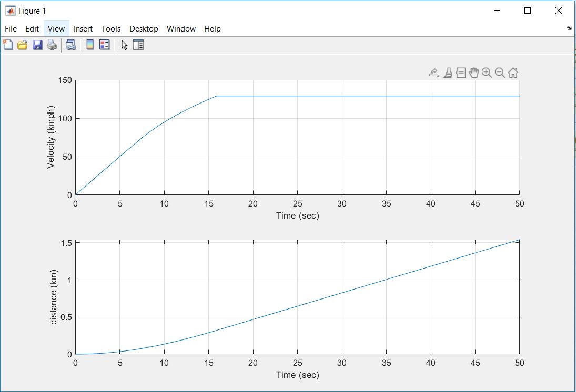Viewport: 576px width, 392px height.
Task: Insert a colorbar from the toolbar
Action: click(90, 45)
